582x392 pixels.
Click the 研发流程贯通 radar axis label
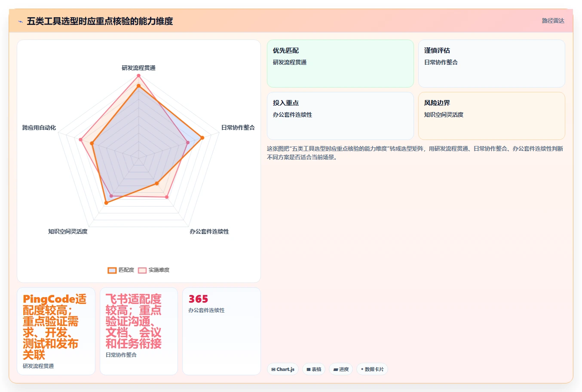tap(138, 68)
